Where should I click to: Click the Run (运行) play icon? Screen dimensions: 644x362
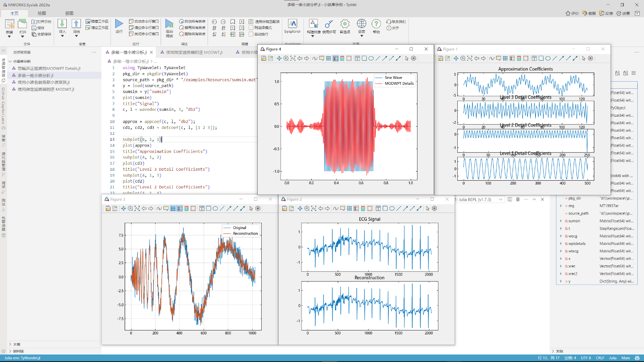(119, 24)
